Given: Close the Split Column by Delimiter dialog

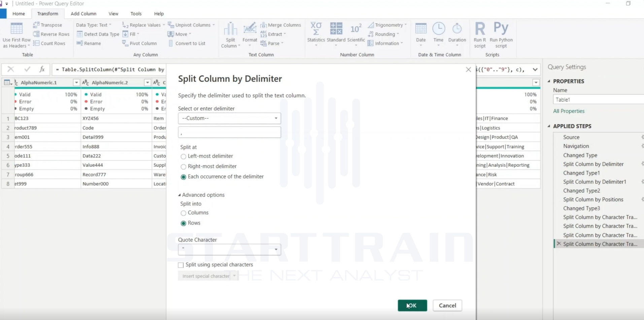Looking at the screenshot, I should pos(468,70).
